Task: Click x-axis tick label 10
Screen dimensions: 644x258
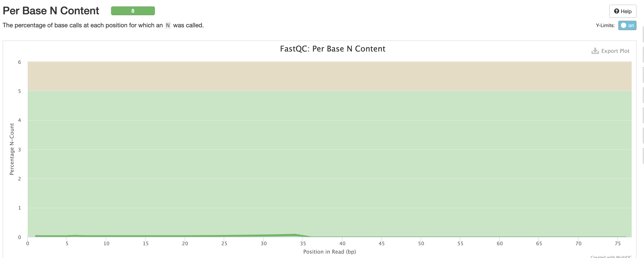Action: click(x=106, y=243)
